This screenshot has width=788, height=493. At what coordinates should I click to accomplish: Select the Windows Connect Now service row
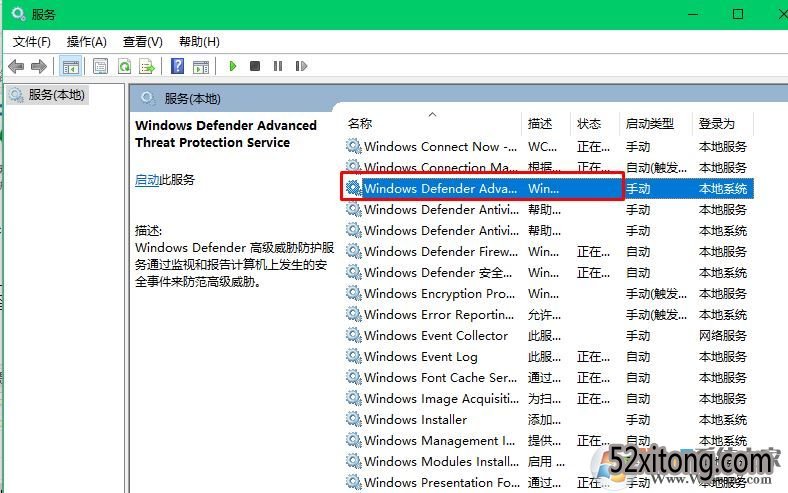[549, 147]
